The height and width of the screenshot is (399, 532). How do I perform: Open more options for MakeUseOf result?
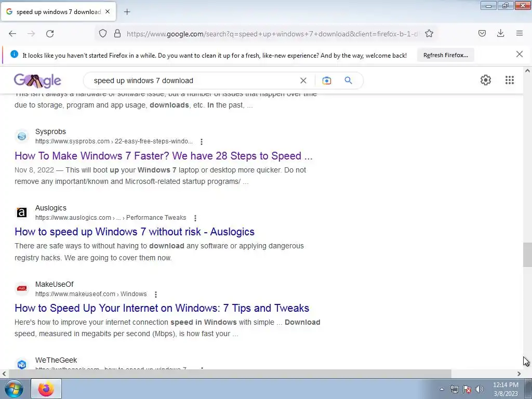pyautogui.click(x=156, y=294)
